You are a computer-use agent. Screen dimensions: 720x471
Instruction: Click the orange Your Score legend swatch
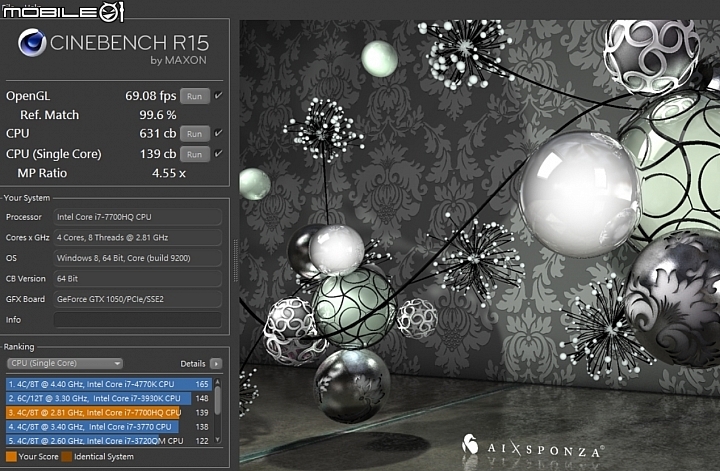point(11,456)
